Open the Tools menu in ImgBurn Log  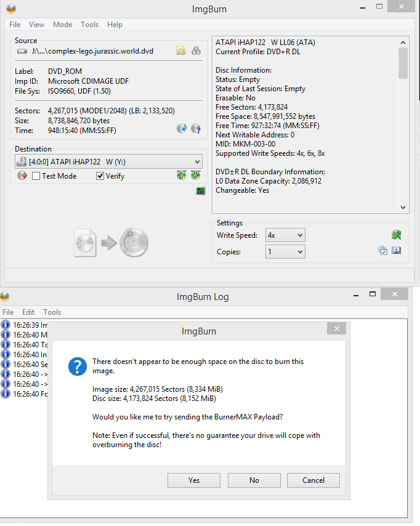pyautogui.click(x=52, y=312)
